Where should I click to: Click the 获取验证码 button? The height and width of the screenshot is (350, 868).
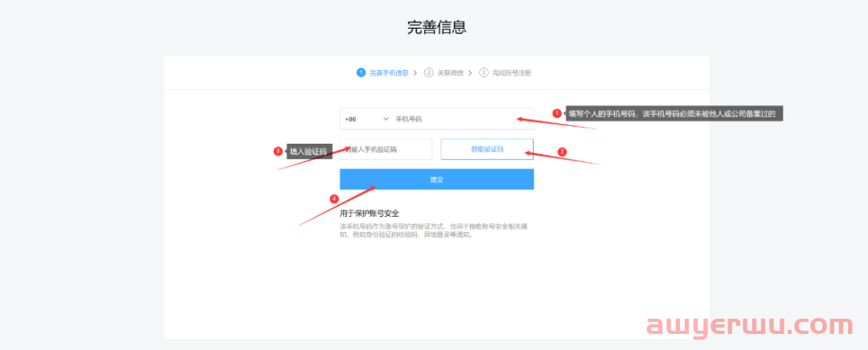pyautogui.click(x=487, y=149)
